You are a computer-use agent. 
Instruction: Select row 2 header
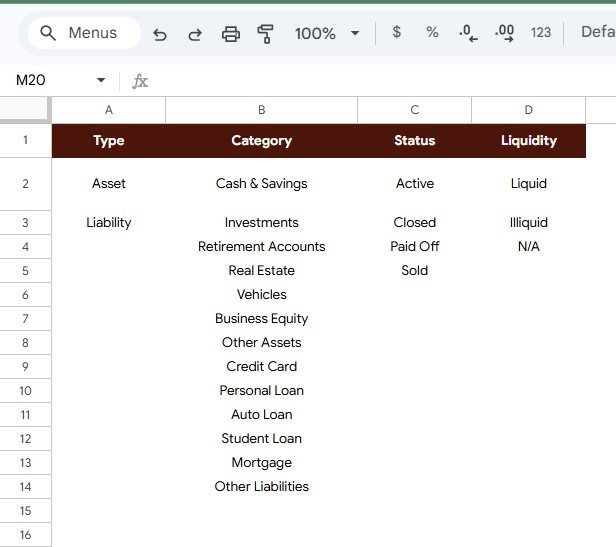[x=25, y=184]
